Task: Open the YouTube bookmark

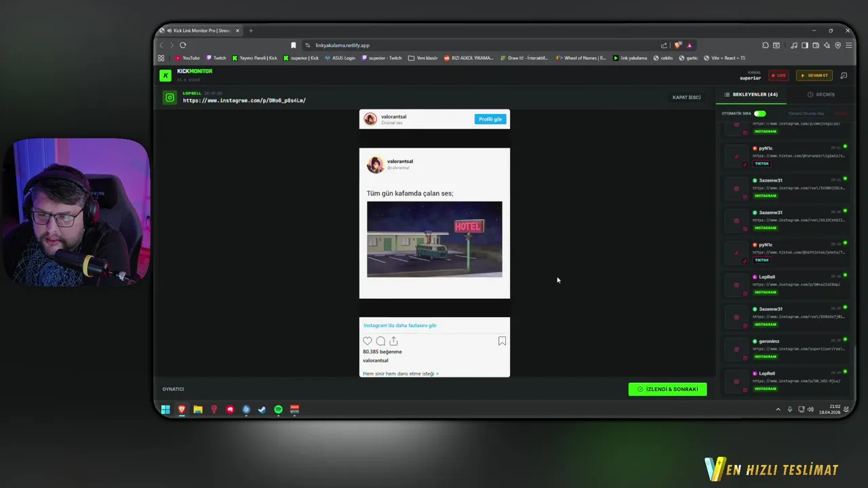Action: tap(187, 58)
